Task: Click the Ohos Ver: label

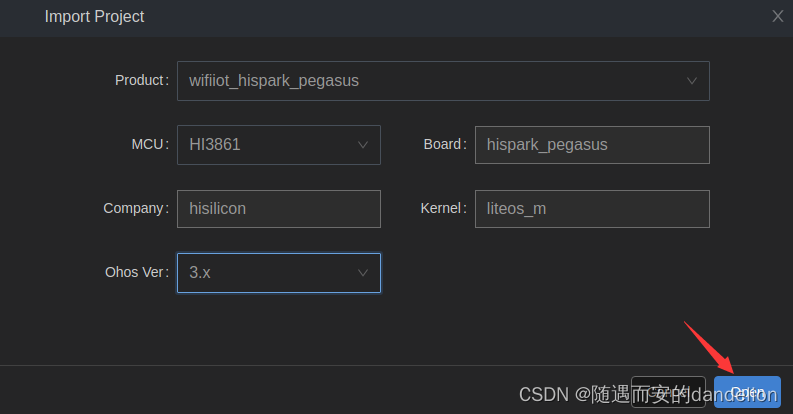Action: tap(137, 272)
